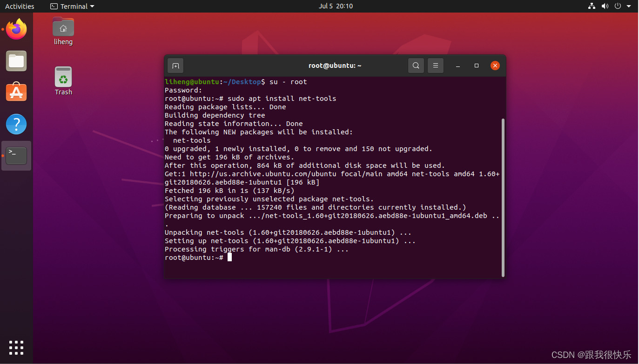639x364 pixels.
Task: Click the 'Setting up net-tools' line
Action: point(290,241)
